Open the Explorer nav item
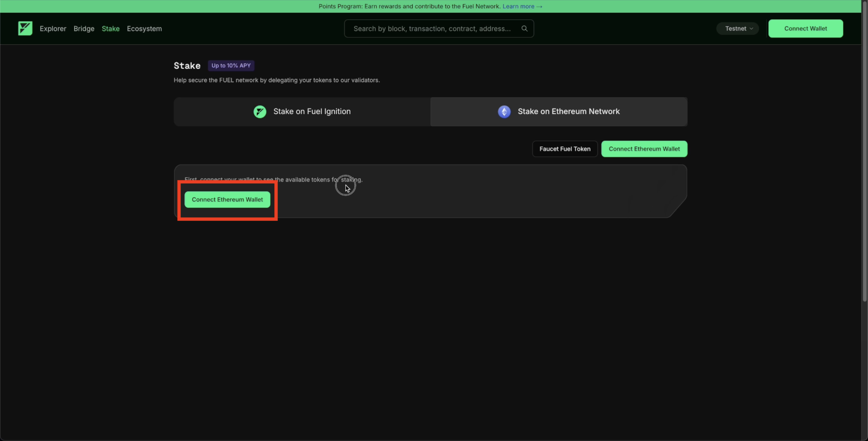This screenshot has width=868, height=441. [x=53, y=29]
